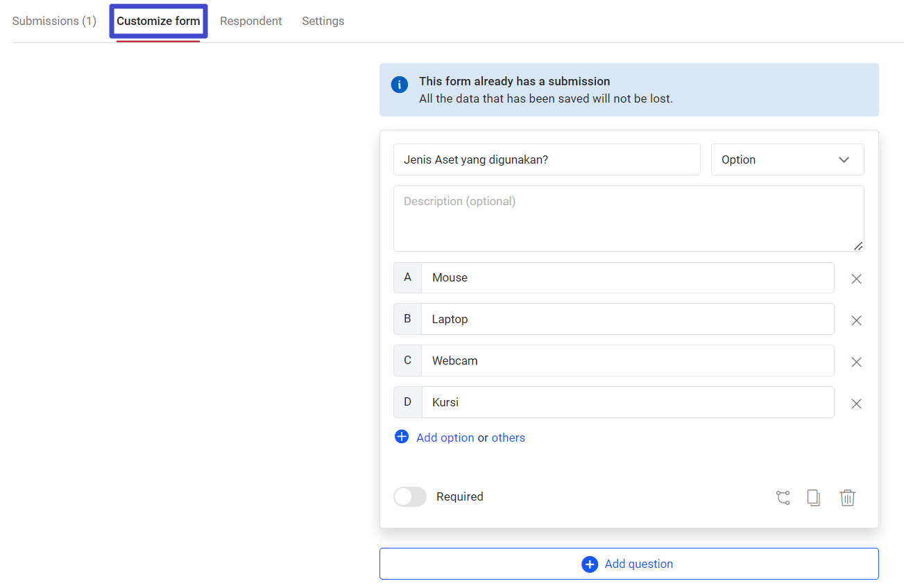Select option letter D for Kursi
The width and height of the screenshot is (904, 588).
click(x=407, y=402)
